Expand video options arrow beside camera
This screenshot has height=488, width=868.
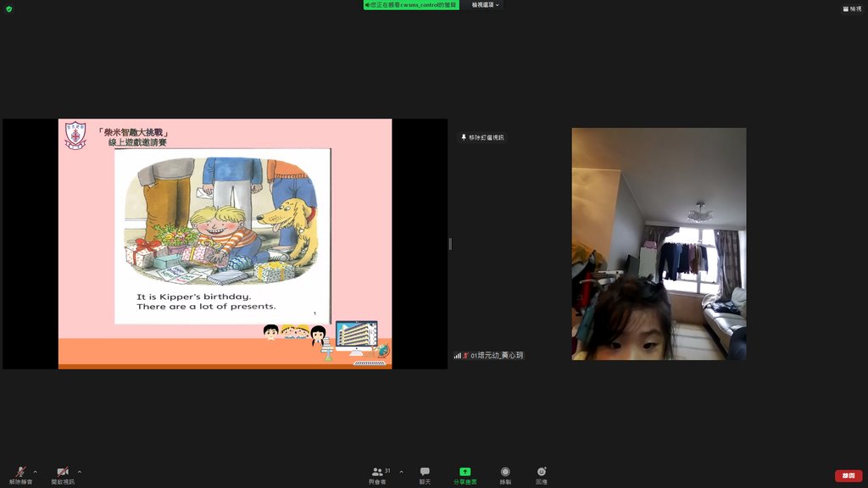80,472
